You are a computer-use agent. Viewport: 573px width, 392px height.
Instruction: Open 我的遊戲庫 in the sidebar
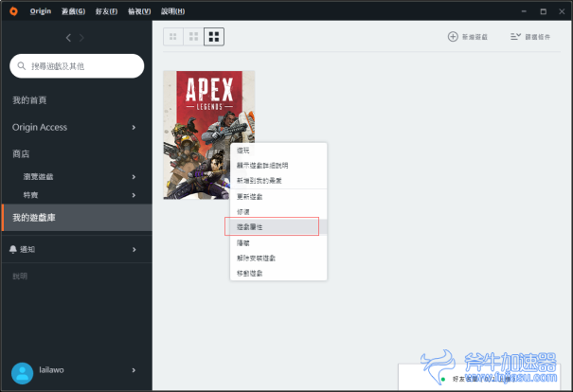pyautogui.click(x=77, y=218)
